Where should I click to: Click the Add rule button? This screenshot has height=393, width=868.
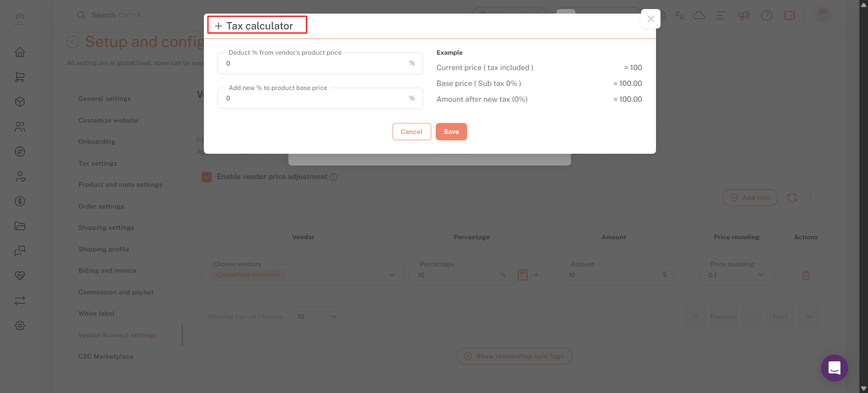click(x=750, y=198)
